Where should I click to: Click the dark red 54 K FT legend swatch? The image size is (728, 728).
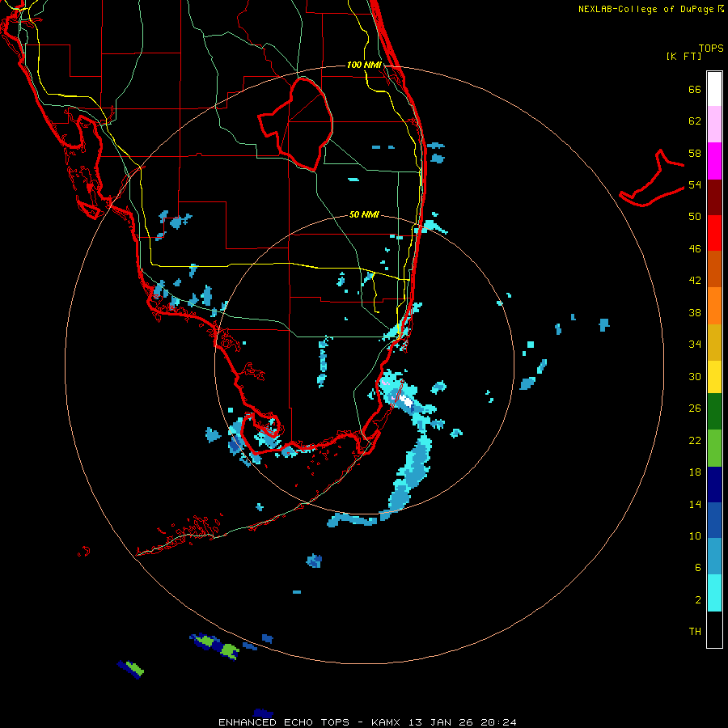(x=714, y=197)
